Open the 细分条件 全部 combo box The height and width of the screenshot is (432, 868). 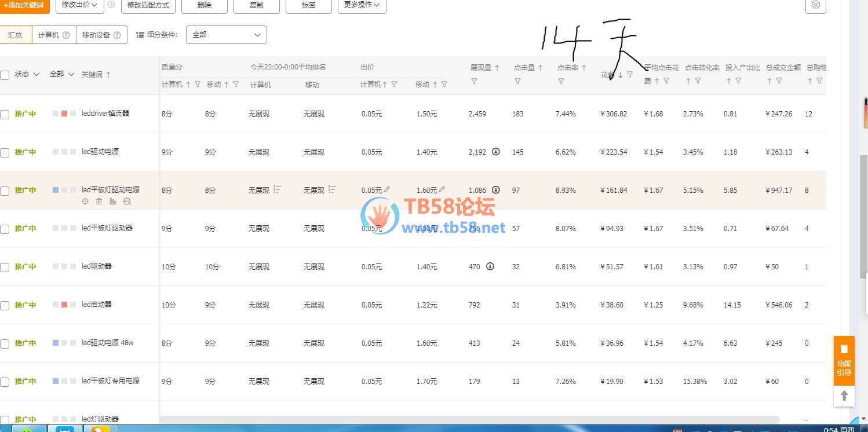226,35
